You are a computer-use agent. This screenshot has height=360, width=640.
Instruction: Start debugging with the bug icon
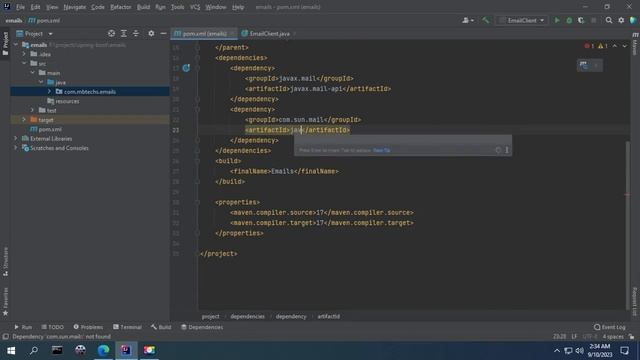point(569,20)
